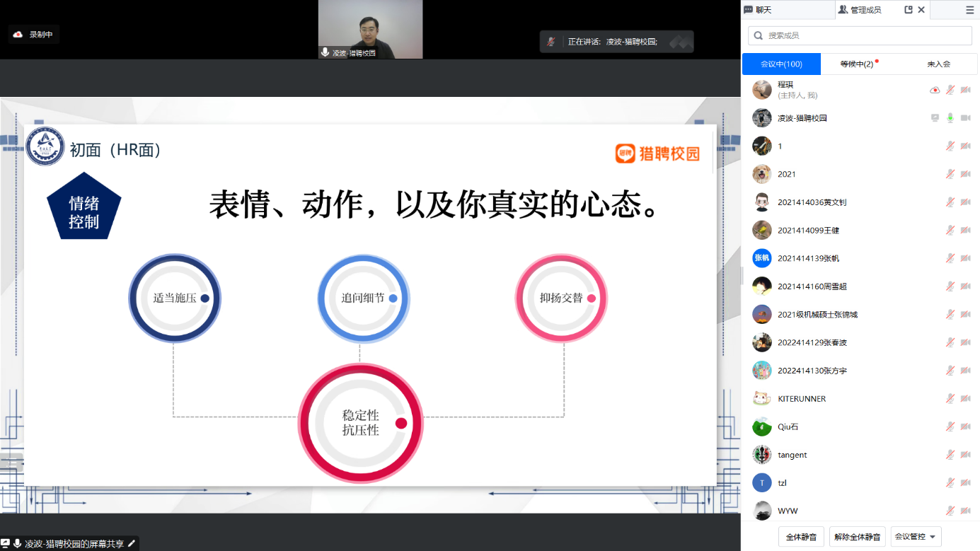This screenshot has width=980, height=551.
Task: Click screen share icon for 凌波-猎聘校园
Action: pos(935,118)
